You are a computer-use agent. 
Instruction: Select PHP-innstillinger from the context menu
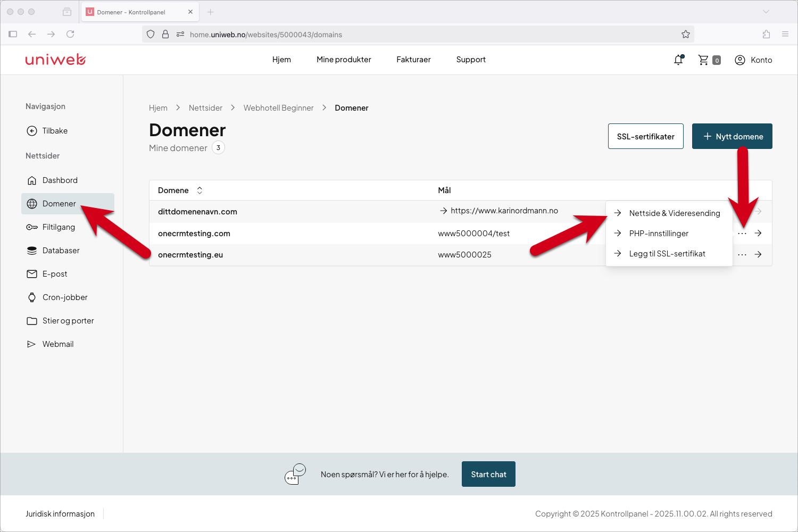[659, 233]
